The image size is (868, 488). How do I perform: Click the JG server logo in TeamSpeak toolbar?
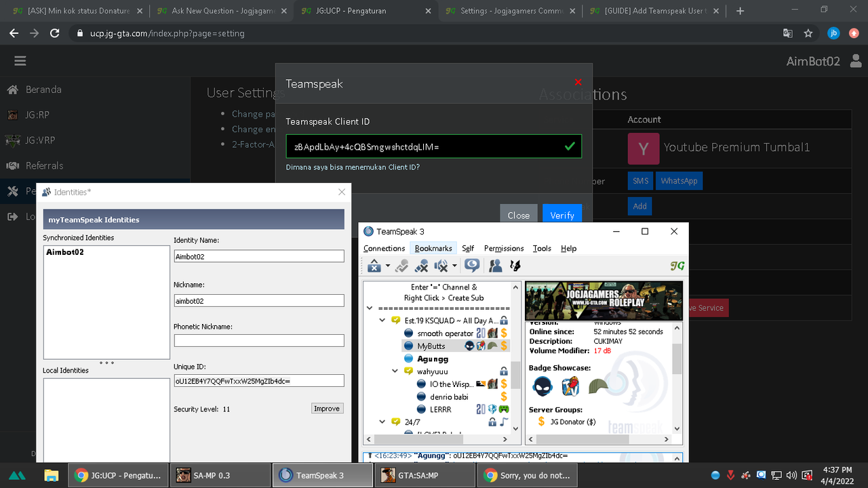click(677, 266)
